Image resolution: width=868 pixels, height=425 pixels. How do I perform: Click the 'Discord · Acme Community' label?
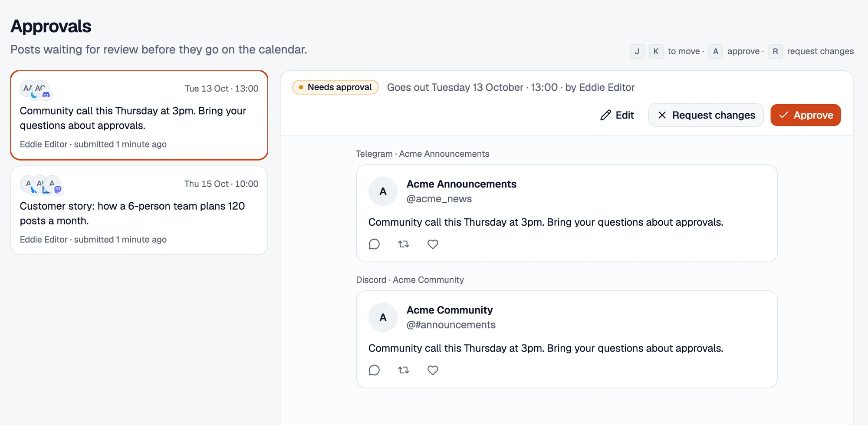(410, 280)
